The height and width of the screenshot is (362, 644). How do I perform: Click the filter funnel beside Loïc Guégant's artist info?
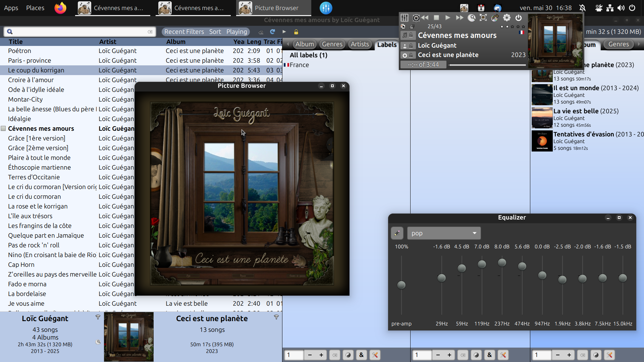98,317
